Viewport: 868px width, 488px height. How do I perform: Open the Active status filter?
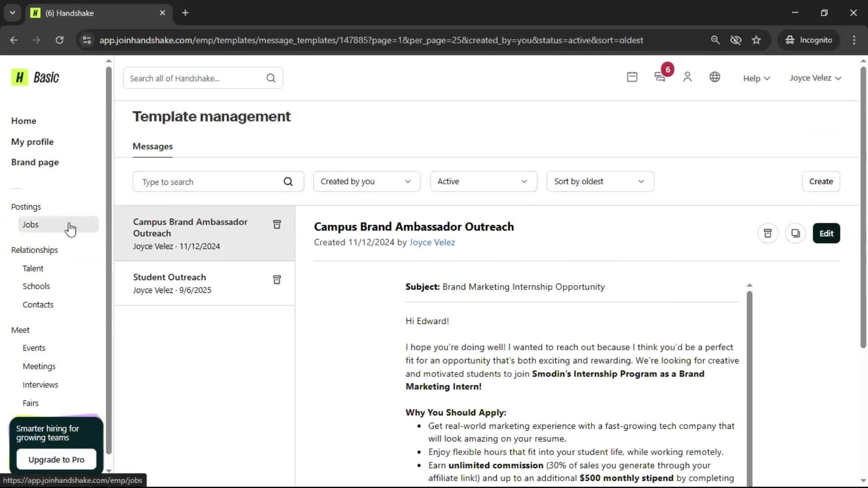[483, 181]
